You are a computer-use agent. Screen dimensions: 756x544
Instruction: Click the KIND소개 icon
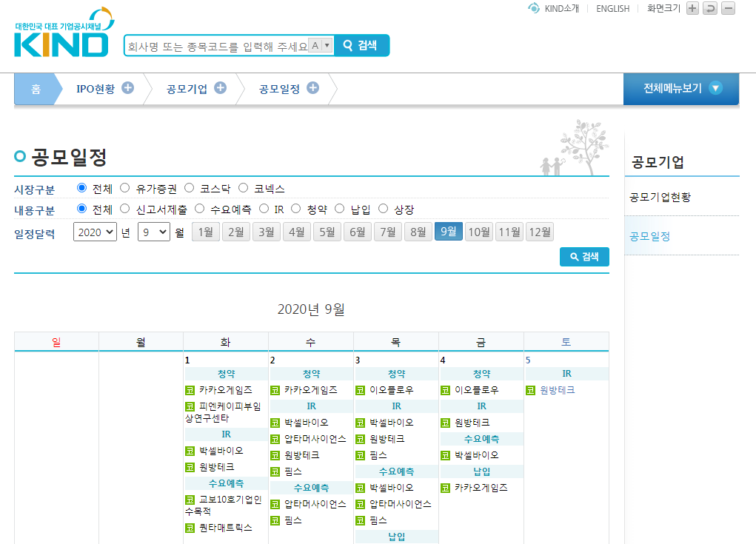(534, 8)
